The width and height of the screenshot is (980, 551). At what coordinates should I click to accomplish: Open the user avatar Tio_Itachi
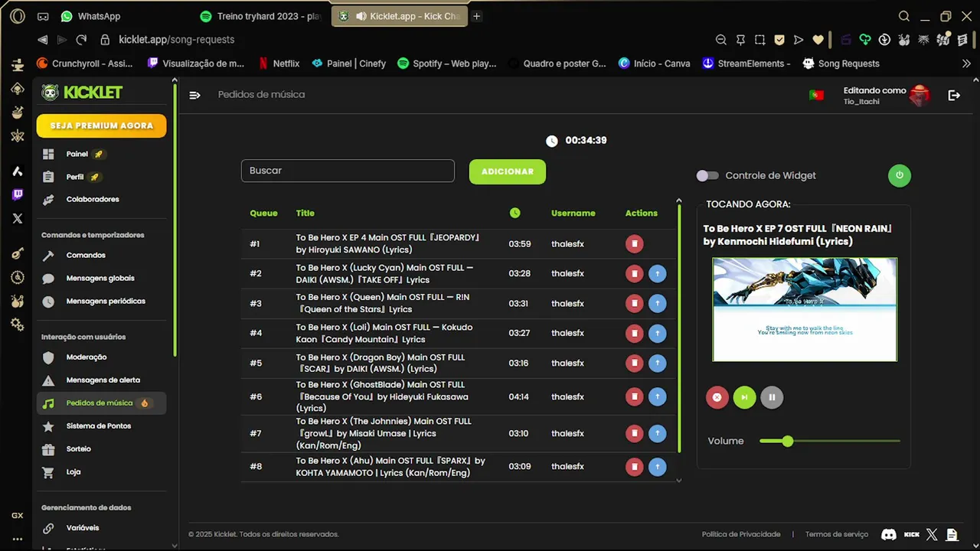coord(919,95)
